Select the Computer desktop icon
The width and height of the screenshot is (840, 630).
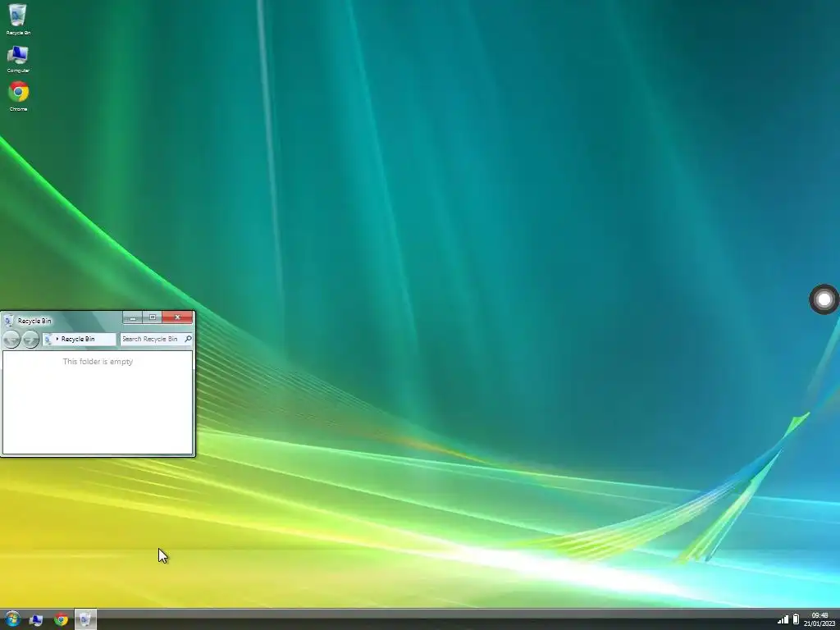(x=18, y=59)
